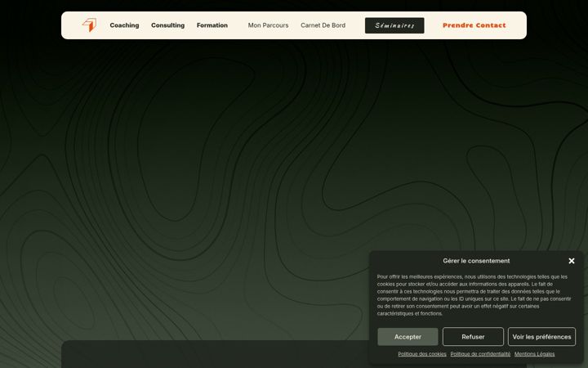Open the Formation menu item

click(212, 25)
